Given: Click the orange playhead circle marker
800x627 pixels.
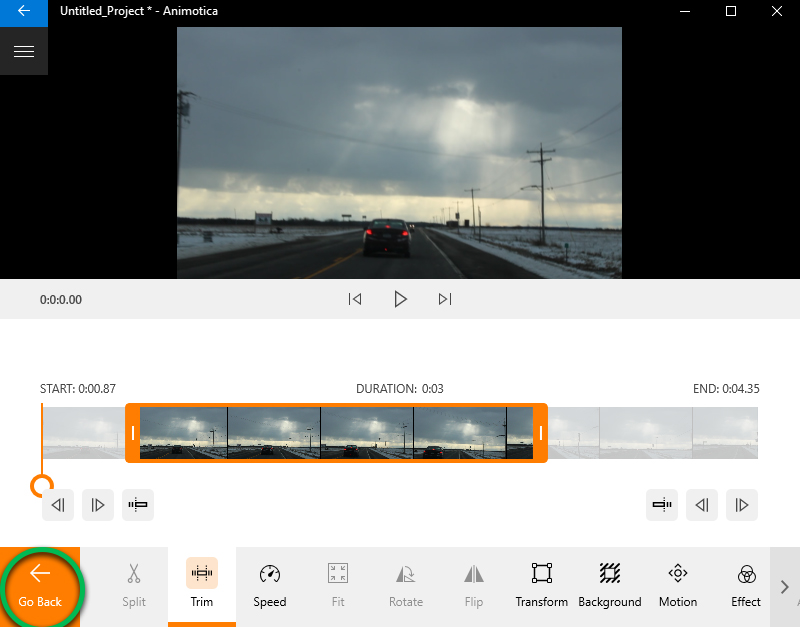Looking at the screenshot, I should point(42,486).
